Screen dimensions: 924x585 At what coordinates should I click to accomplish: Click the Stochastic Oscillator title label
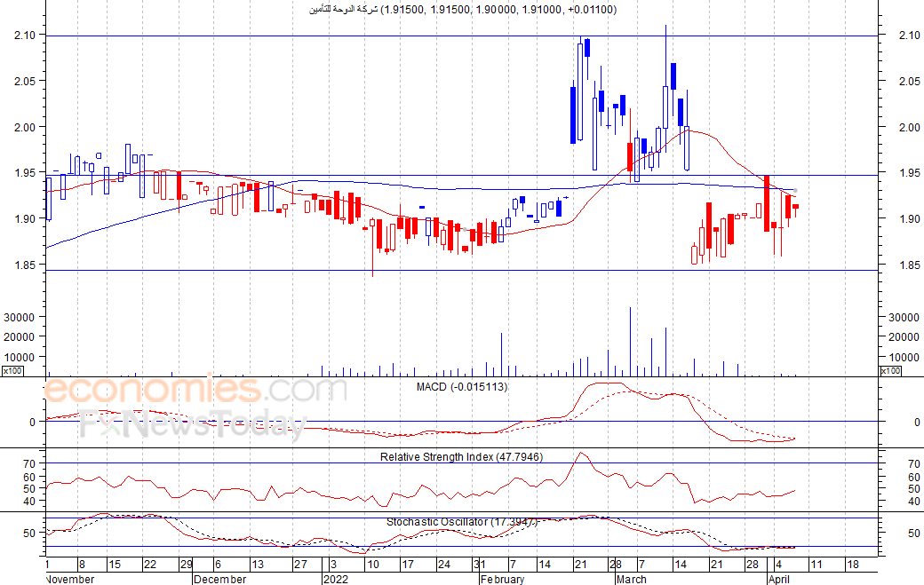tap(461, 521)
